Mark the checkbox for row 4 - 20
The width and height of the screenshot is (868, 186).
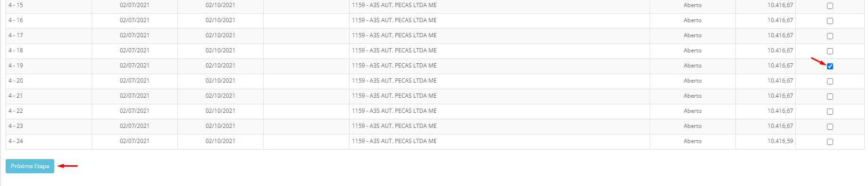point(830,81)
